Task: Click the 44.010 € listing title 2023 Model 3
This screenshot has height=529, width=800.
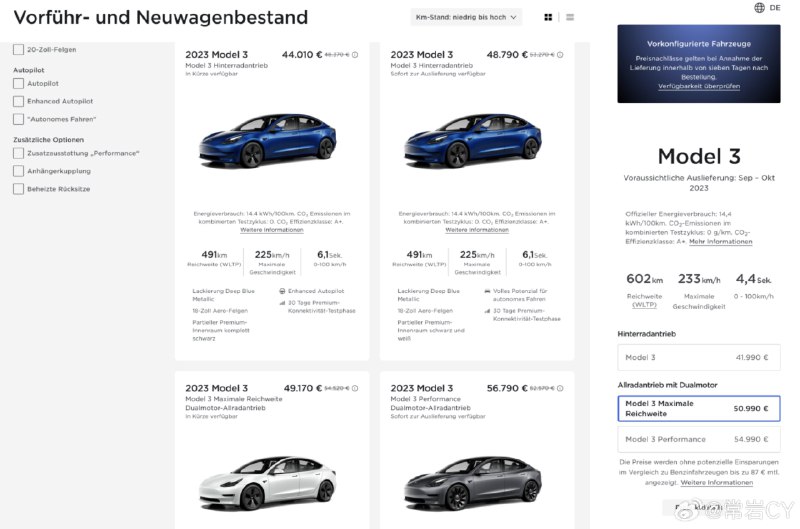Action: tap(216, 55)
